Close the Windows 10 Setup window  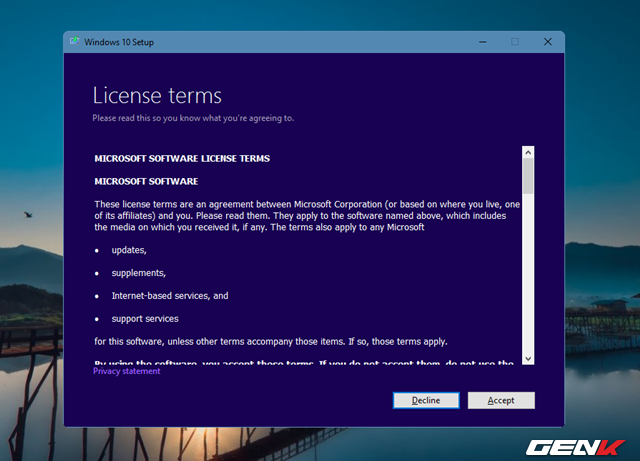[548, 42]
